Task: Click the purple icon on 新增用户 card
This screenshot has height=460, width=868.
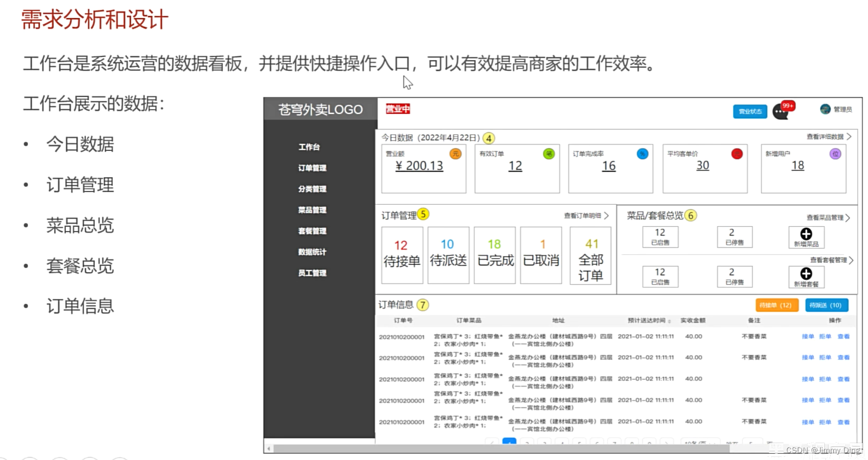Action: click(x=835, y=154)
